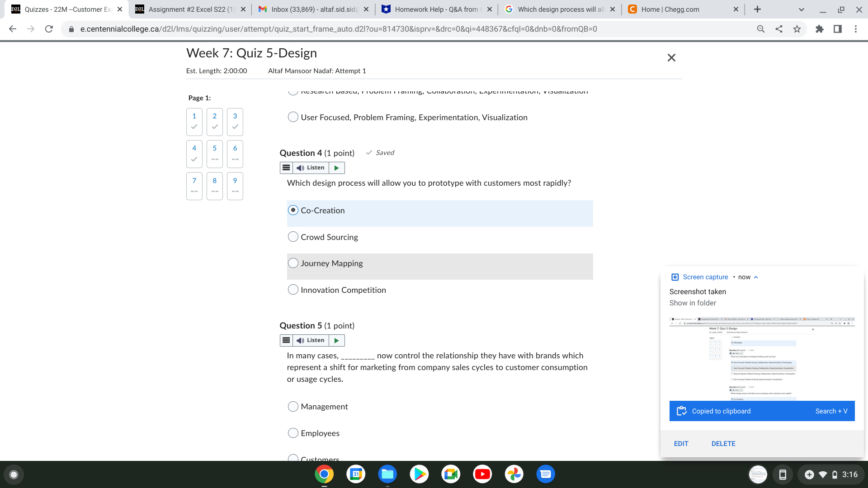
Task: Open Chrome's three-dot menu
Action: tap(855, 28)
